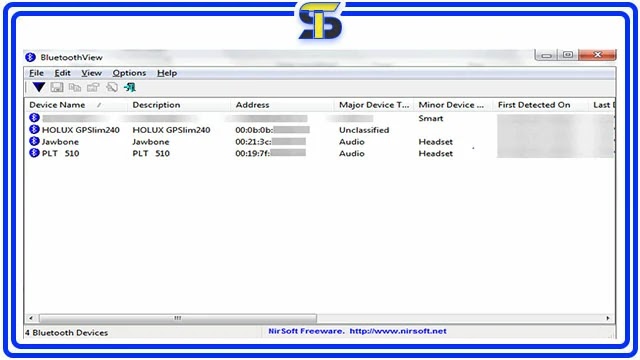Close the BluetoothView window
Screen dimensions: 640x360
click(x=598, y=55)
